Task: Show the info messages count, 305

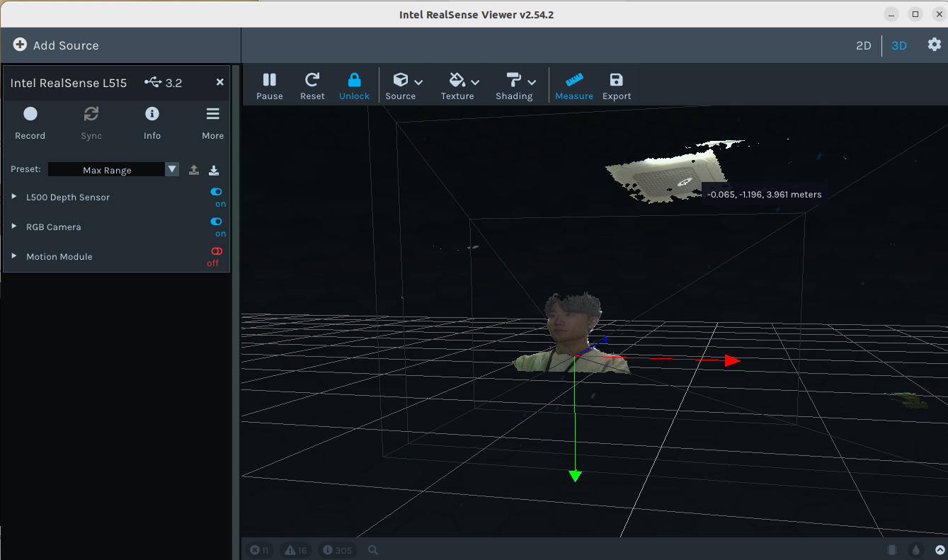Action: pos(338,550)
